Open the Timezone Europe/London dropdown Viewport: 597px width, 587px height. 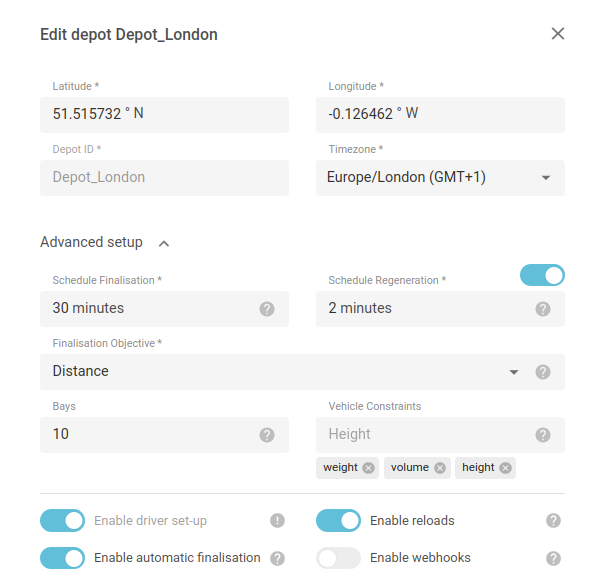coord(440,178)
